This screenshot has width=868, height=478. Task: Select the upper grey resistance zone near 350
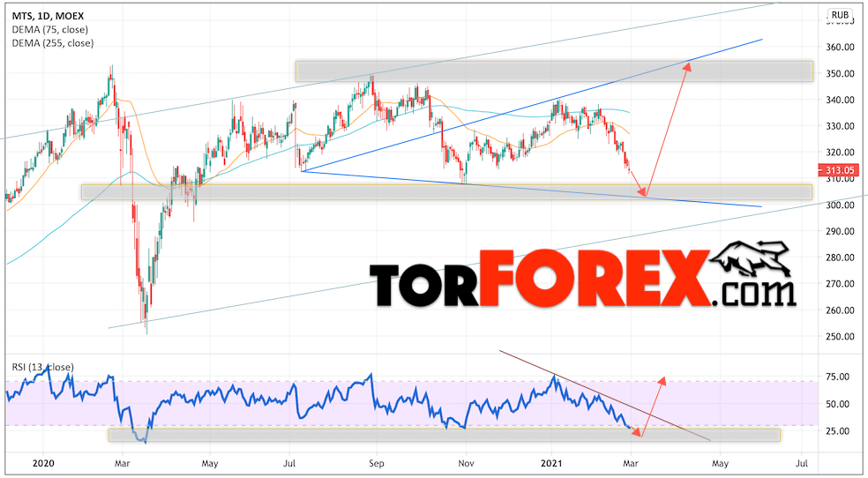point(554,71)
